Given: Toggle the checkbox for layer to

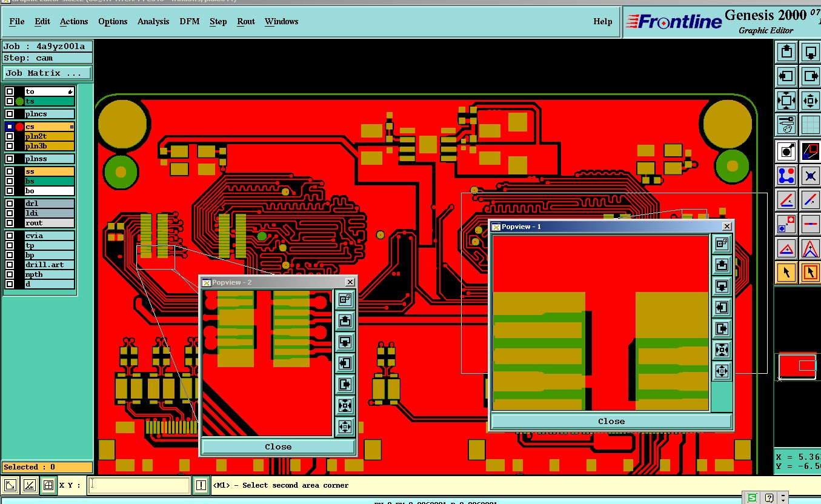Looking at the screenshot, I should click(x=10, y=91).
